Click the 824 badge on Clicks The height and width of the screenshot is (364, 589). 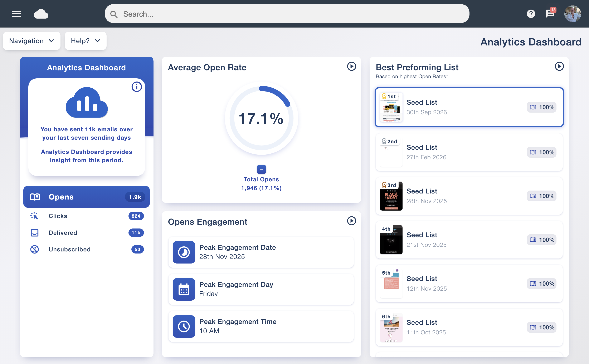tap(136, 216)
